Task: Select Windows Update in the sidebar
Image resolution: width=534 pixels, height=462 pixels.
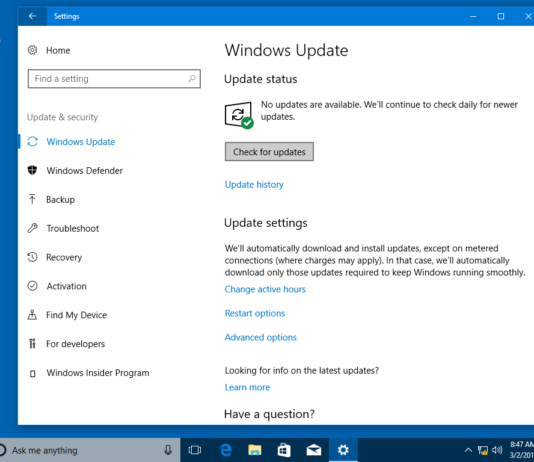Action: tap(81, 142)
